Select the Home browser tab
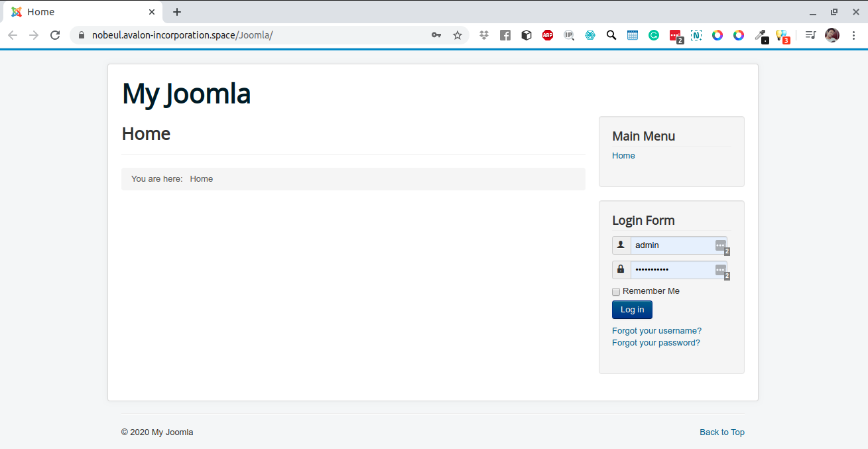 [82, 12]
